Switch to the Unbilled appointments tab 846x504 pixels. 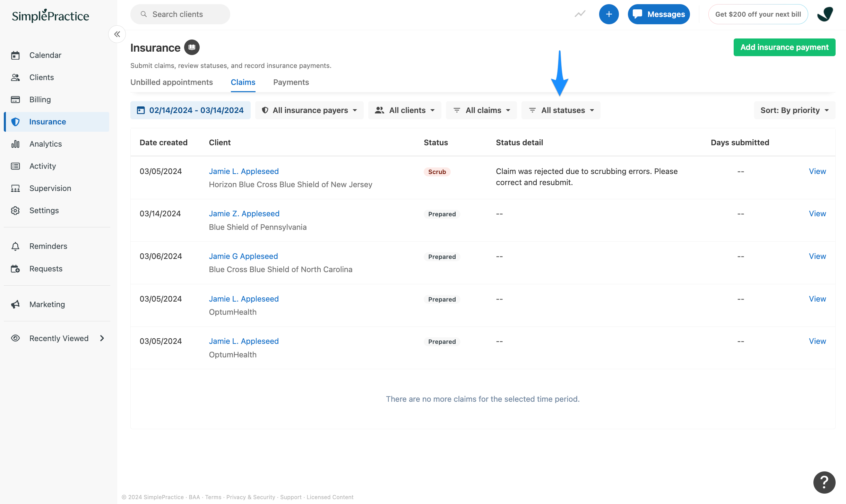pos(172,82)
